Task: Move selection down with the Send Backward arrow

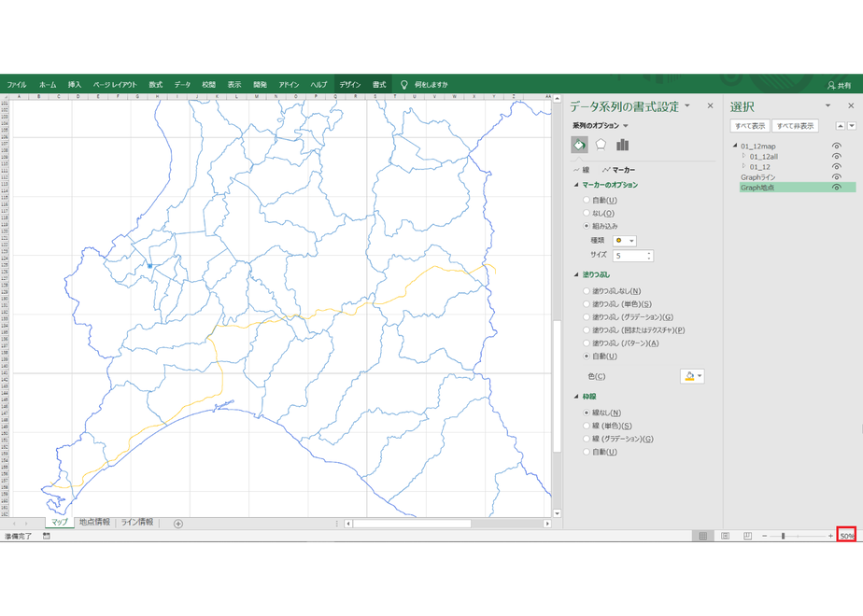Action: click(x=852, y=126)
